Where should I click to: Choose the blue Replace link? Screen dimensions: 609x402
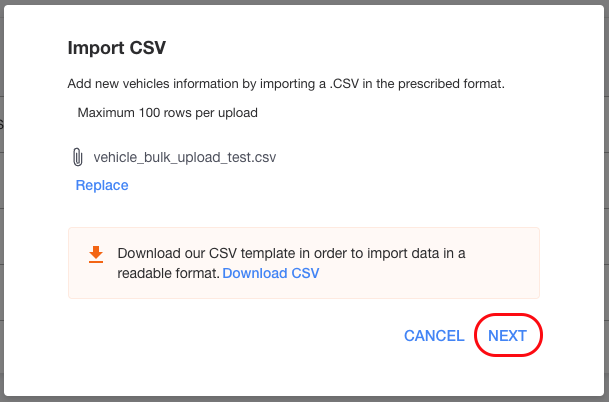point(102,185)
